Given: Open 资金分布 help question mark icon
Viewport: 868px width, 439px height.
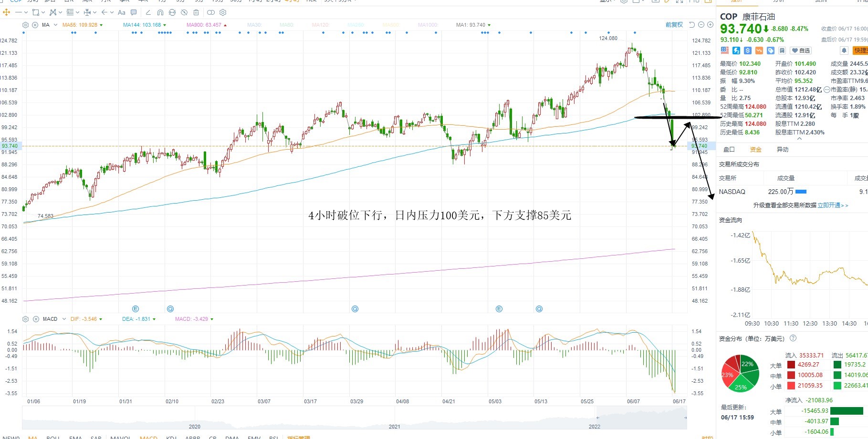Looking at the screenshot, I should (793, 338).
